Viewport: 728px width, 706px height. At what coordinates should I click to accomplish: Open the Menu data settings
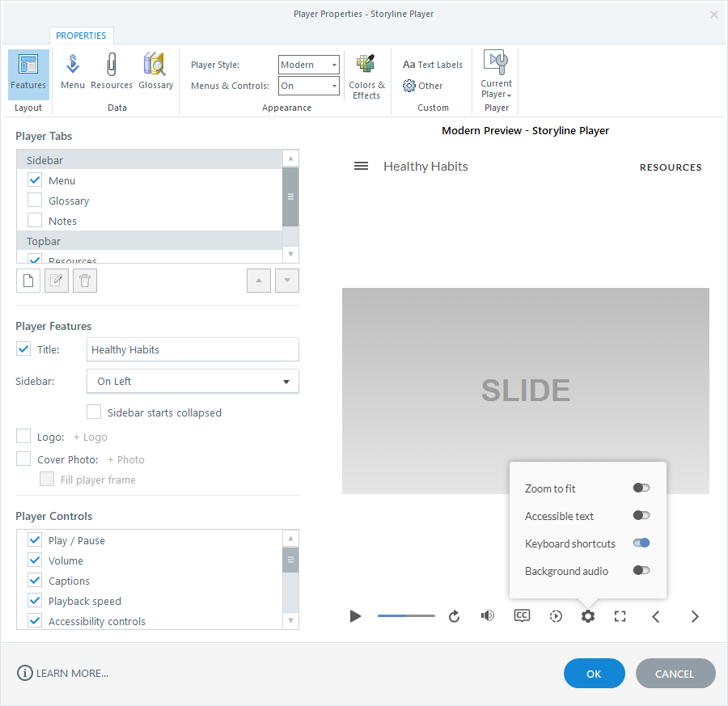(73, 72)
